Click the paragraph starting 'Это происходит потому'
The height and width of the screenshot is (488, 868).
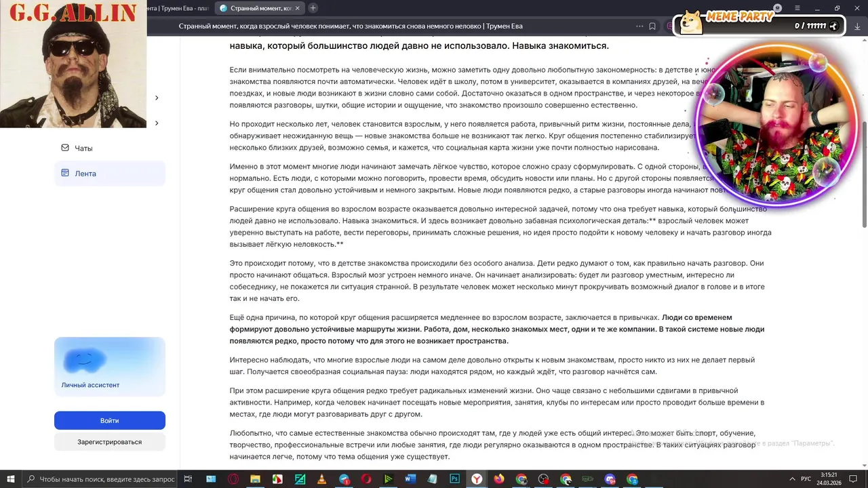pyautogui.click(x=497, y=281)
